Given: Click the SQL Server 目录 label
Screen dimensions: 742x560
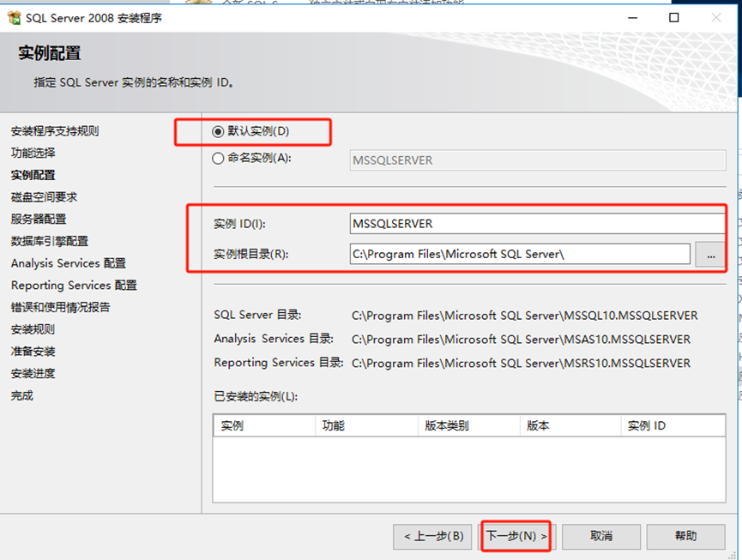Looking at the screenshot, I should click(x=257, y=315).
